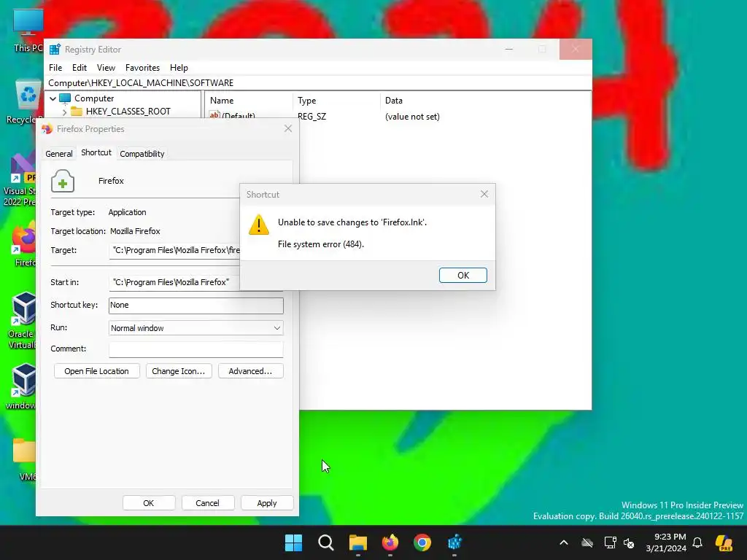
Task: Click Apply in Firefox Properties dialog
Action: pyautogui.click(x=267, y=503)
